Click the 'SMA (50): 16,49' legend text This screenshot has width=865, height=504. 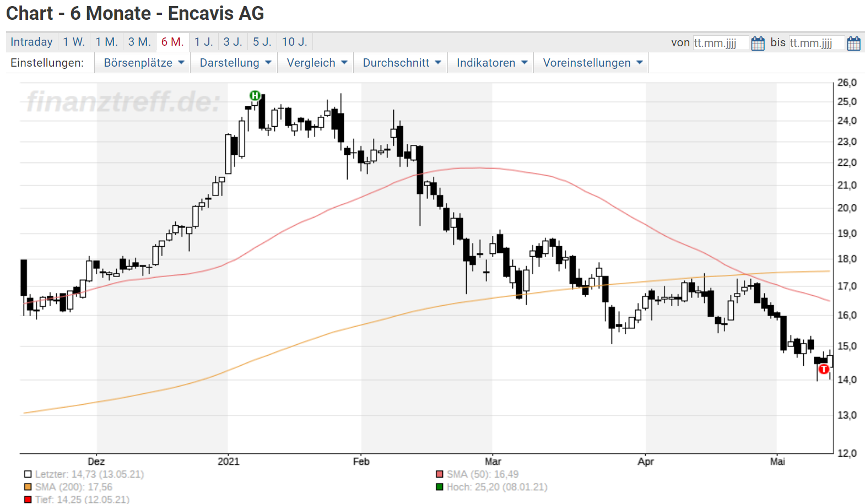[x=482, y=474]
